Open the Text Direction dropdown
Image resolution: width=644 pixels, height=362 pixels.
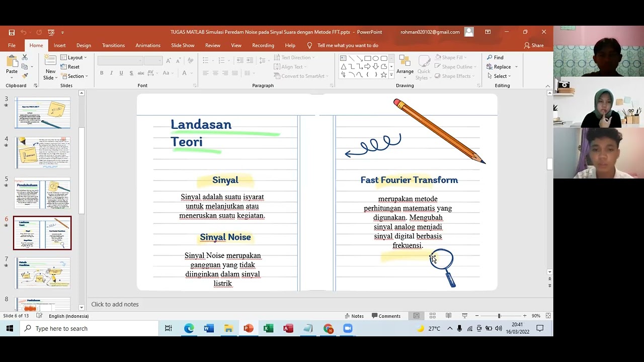point(294,57)
